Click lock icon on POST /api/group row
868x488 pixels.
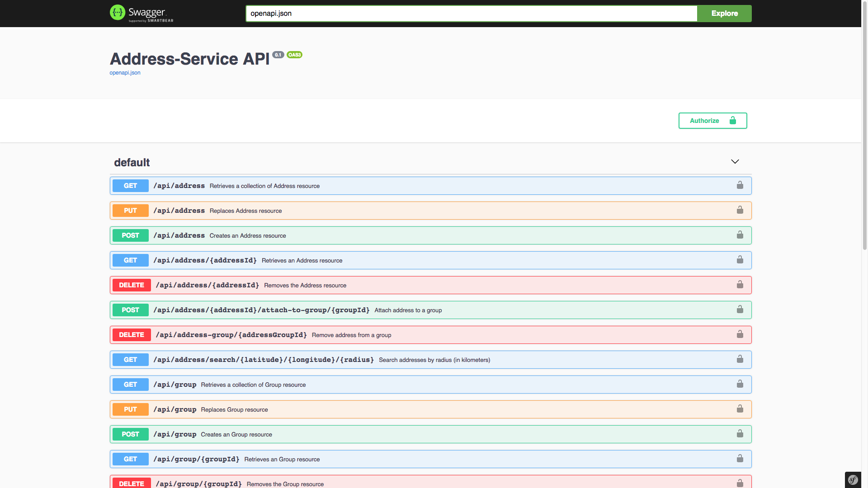coord(740,434)
